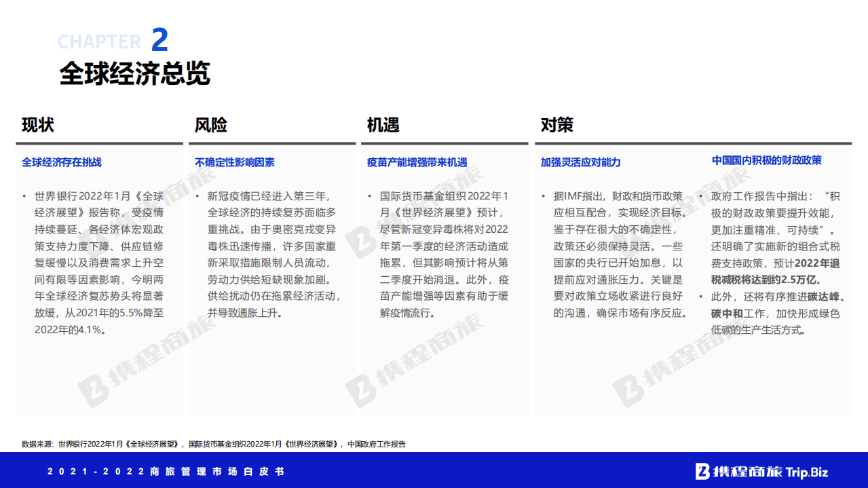
Task: Click heading 不确定性影响因素
Action: pos(235,162)
